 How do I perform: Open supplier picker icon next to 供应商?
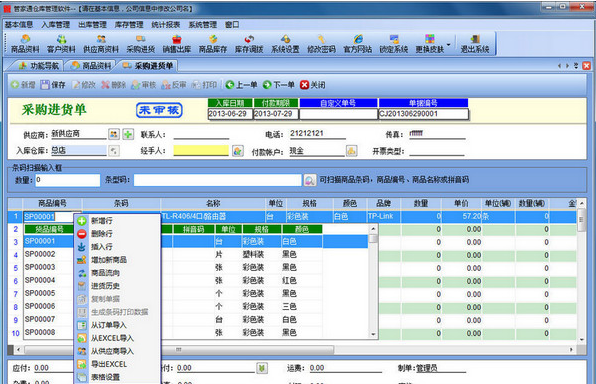114,134
